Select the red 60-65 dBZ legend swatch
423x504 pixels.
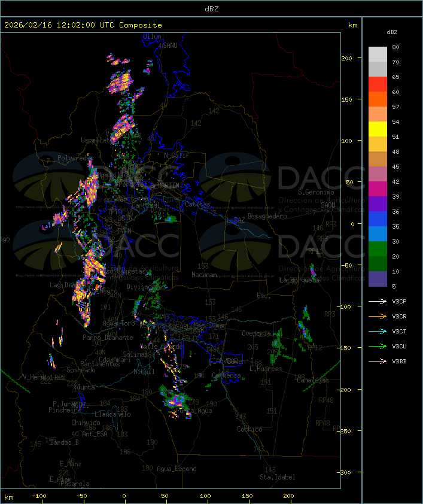point(378,84)
